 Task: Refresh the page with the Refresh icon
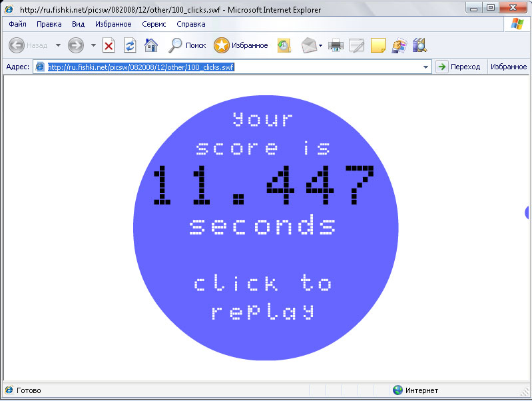(x=130, y=45)
